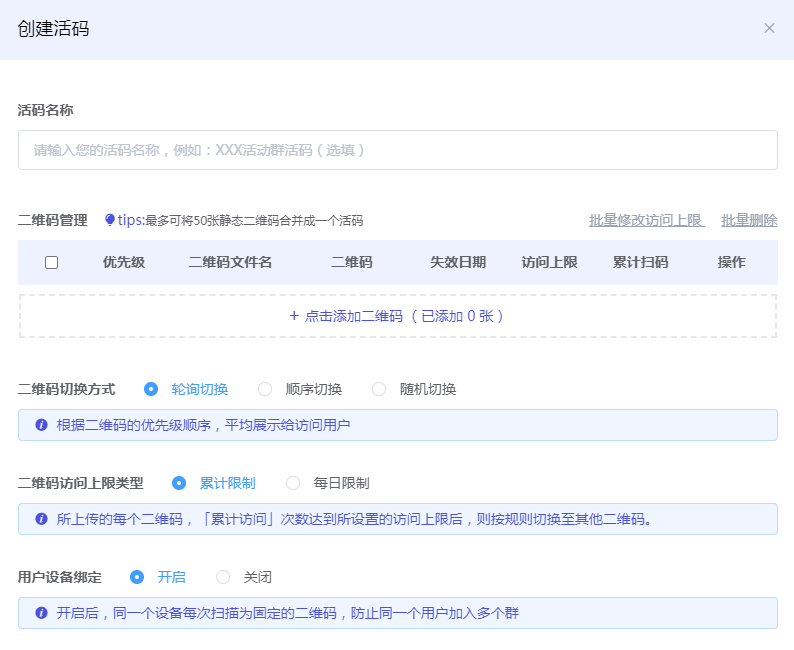Click info icon beside 开启后，同一个设备
Viewport: 794px width, 650px height.
point(42,613)
